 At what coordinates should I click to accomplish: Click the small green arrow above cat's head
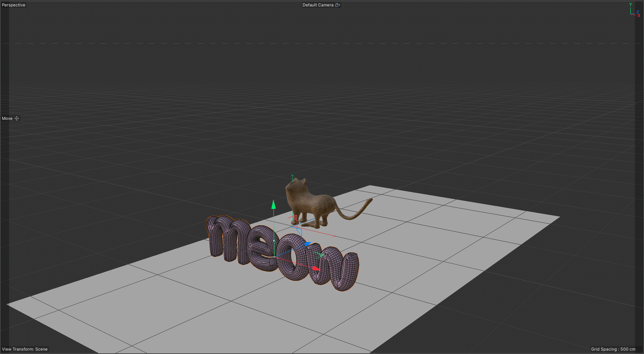[x=292, y=176]
